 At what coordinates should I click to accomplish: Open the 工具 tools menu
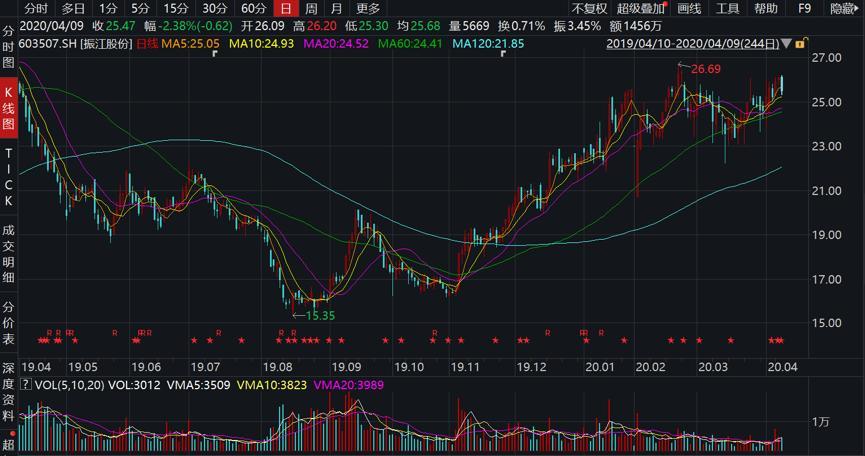pyautogui.click(x=727, y=8)
